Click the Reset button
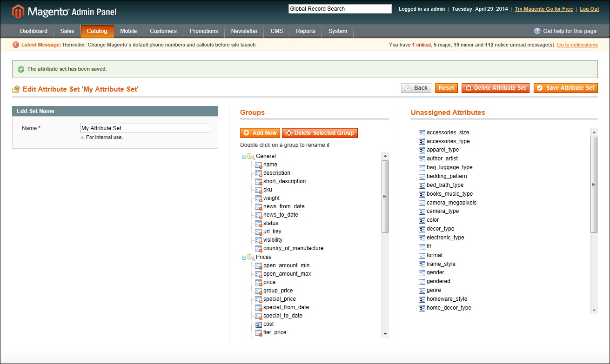The image size is (610, 364). pyautogui.click(x=447, y=88)
